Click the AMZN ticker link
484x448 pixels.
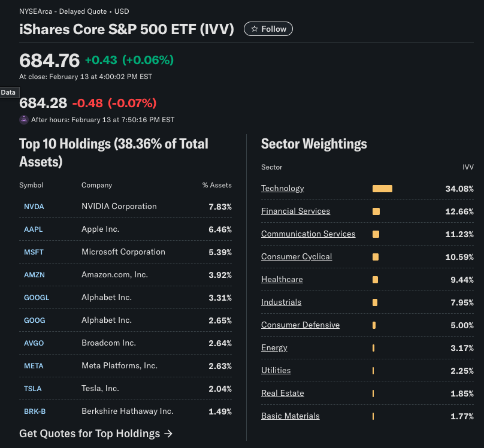coord(34,275)
